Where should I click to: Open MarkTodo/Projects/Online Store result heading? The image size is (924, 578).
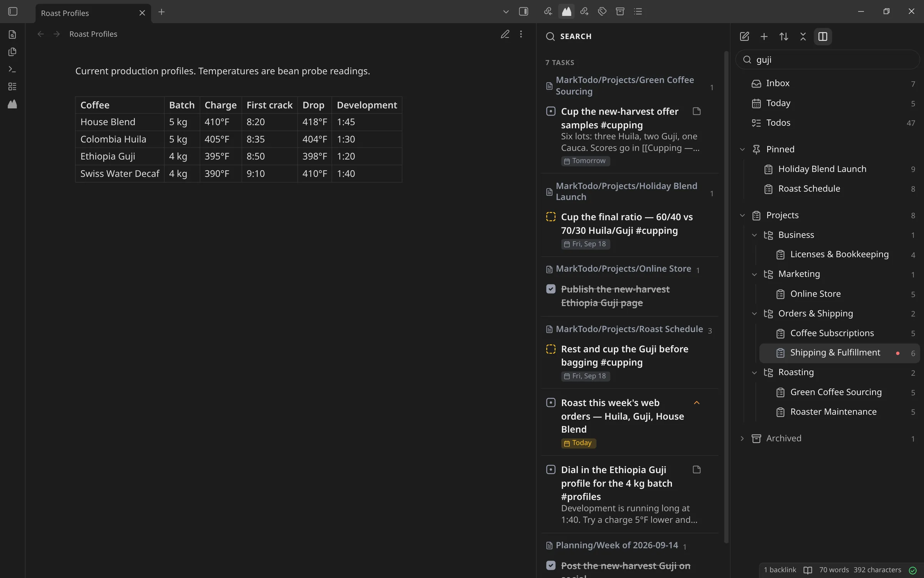tap(623, 269)
